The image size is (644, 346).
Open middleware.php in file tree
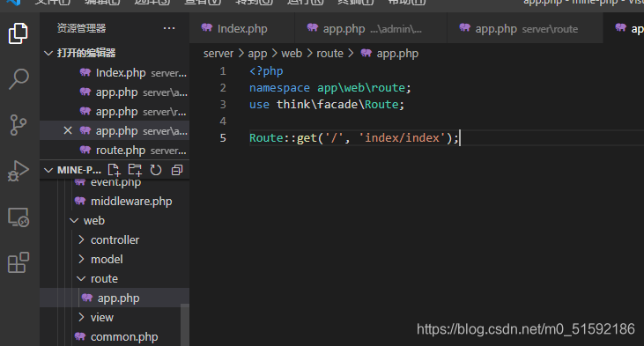tap(115, 201)
